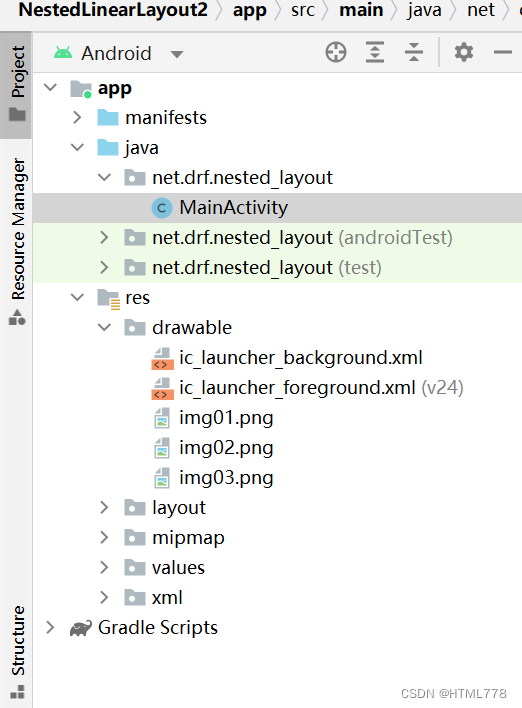Select the res folder label
The height and width of the screenshot is (708, 522).
point(137,298)
